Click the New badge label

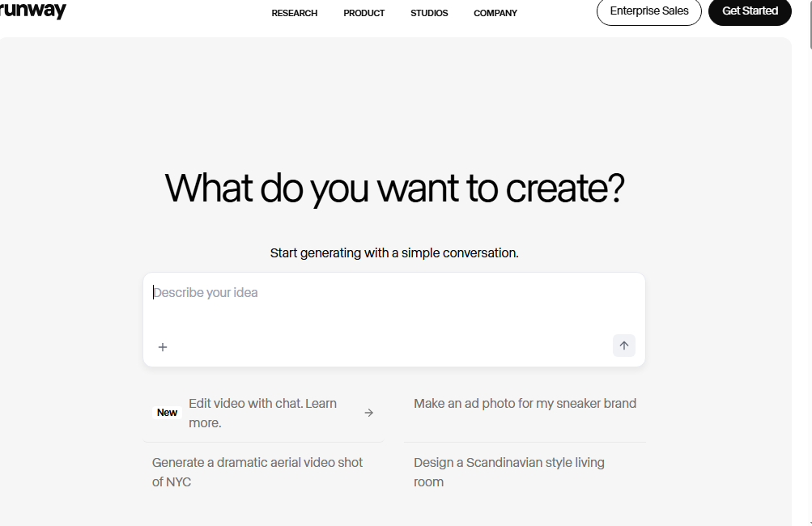(x=167, y=413)
